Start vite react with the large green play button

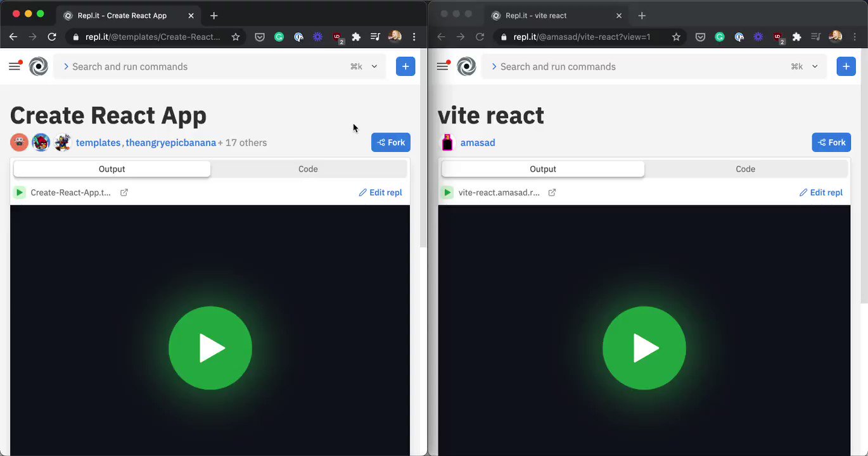tap(644, 348)
